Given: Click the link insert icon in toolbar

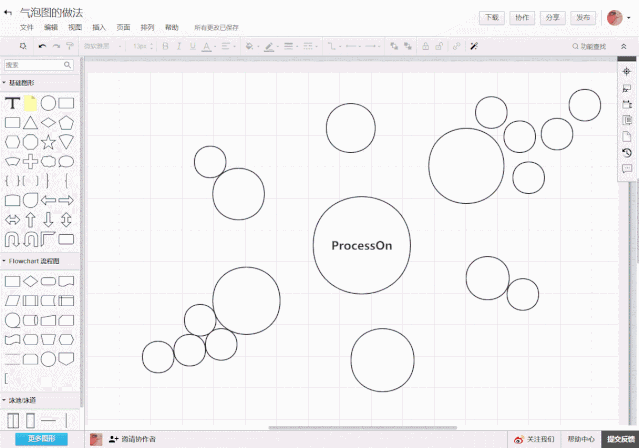Looking at the screenshot, I should click(x=456, y=46).
